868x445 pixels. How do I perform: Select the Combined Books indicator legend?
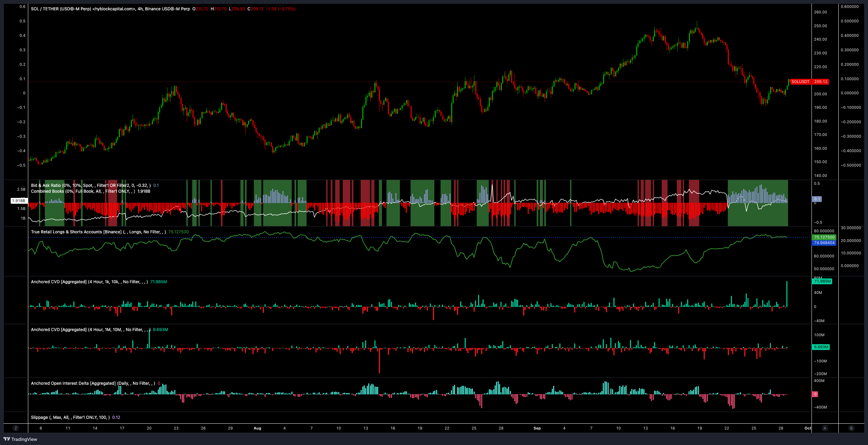coord(83,191)
